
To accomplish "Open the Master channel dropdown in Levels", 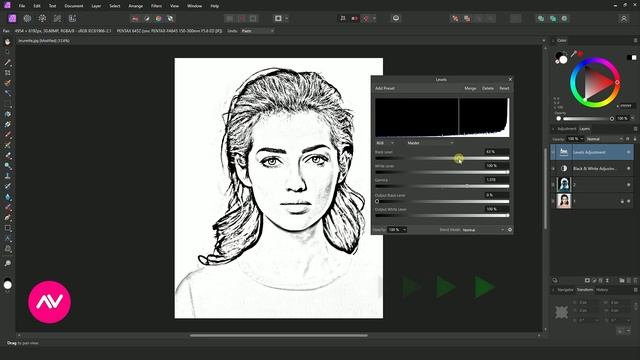I will [x=430, y=143].
